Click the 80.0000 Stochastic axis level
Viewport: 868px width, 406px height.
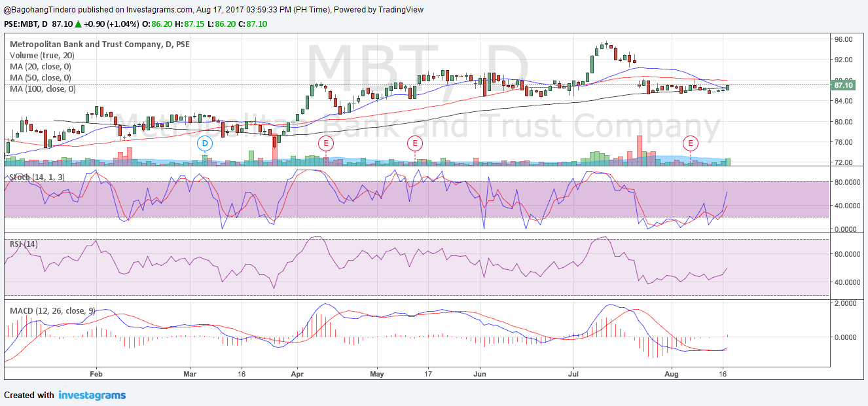(846, 182)
